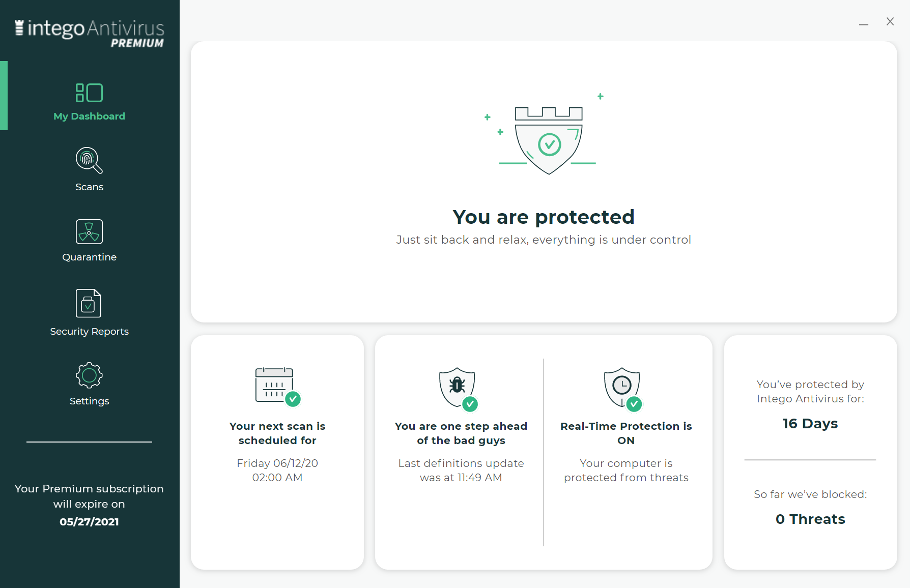
Task: Click the subscription expiry date 05/27/2021
Action: tap(89, 522)
